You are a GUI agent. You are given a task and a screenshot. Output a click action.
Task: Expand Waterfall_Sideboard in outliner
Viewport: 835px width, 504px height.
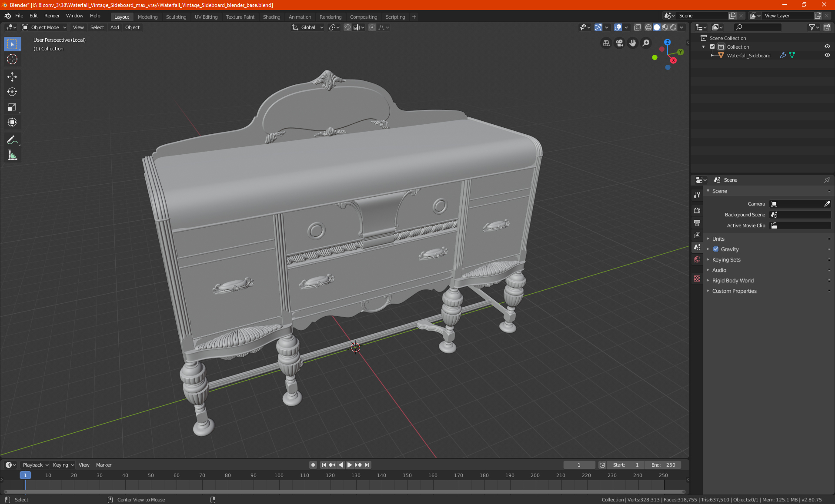[712, 56]
